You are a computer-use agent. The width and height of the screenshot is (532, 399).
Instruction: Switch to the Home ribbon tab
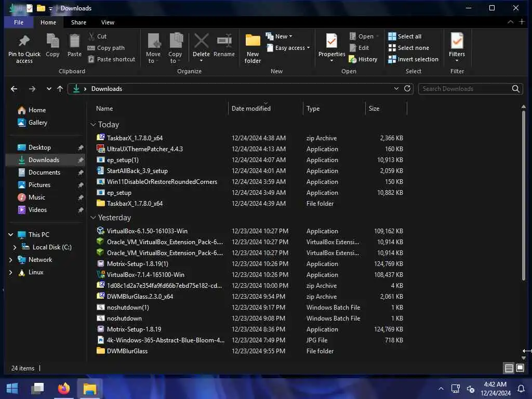tap(48, 22)
